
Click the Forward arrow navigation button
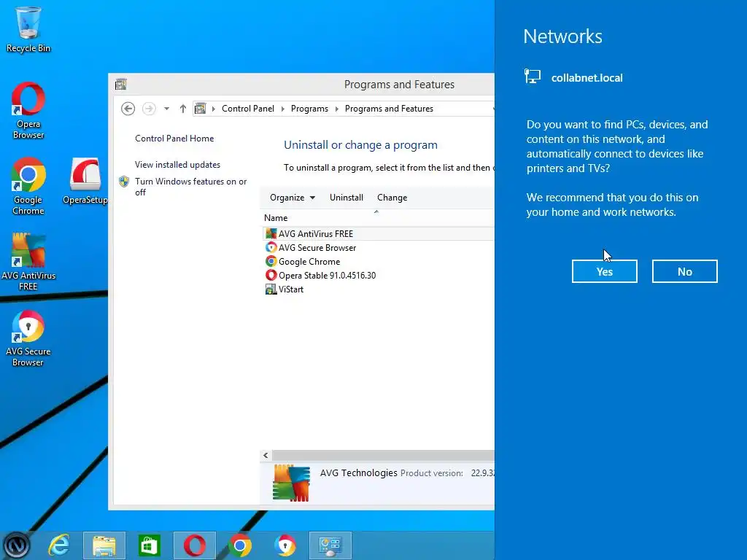pos(149,109)
